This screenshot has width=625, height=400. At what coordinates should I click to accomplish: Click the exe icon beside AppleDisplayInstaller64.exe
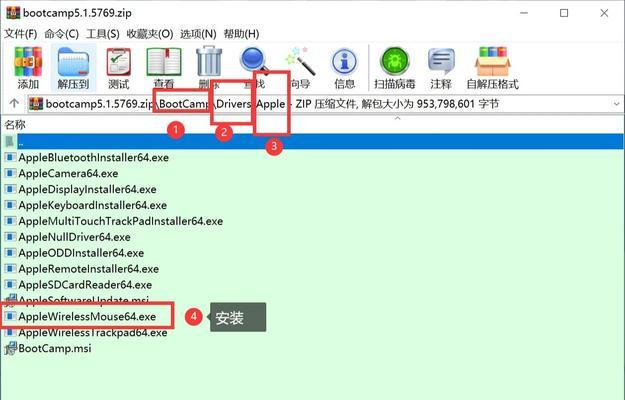click(10, 189)
